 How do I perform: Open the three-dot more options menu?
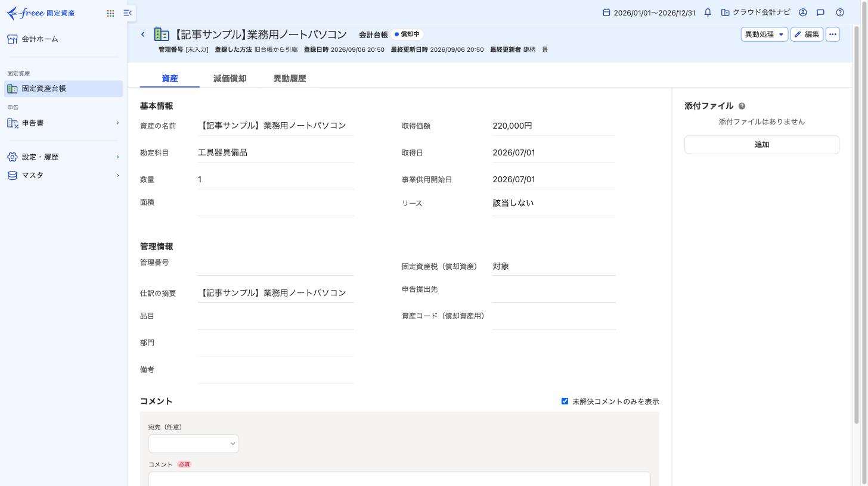click(x=833, y=35)
